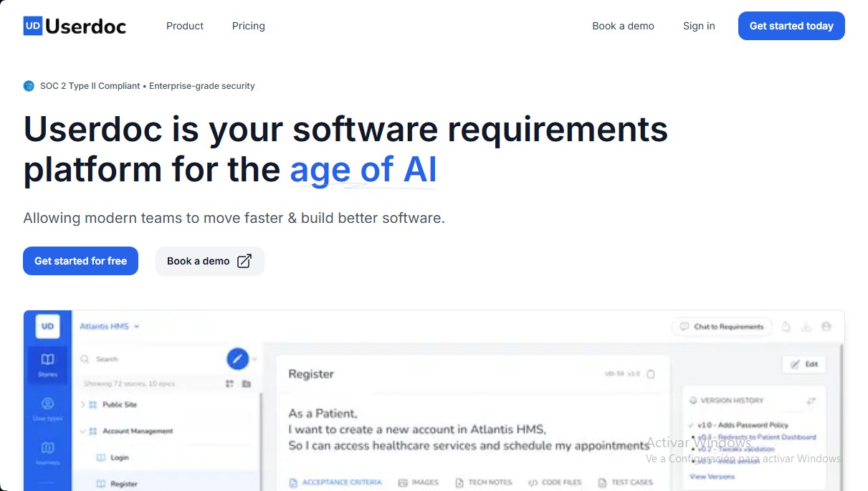The width and height of the screenshot is (868, 491).
Task: Click the download icon in the app top bar
Action: (806, 327)
